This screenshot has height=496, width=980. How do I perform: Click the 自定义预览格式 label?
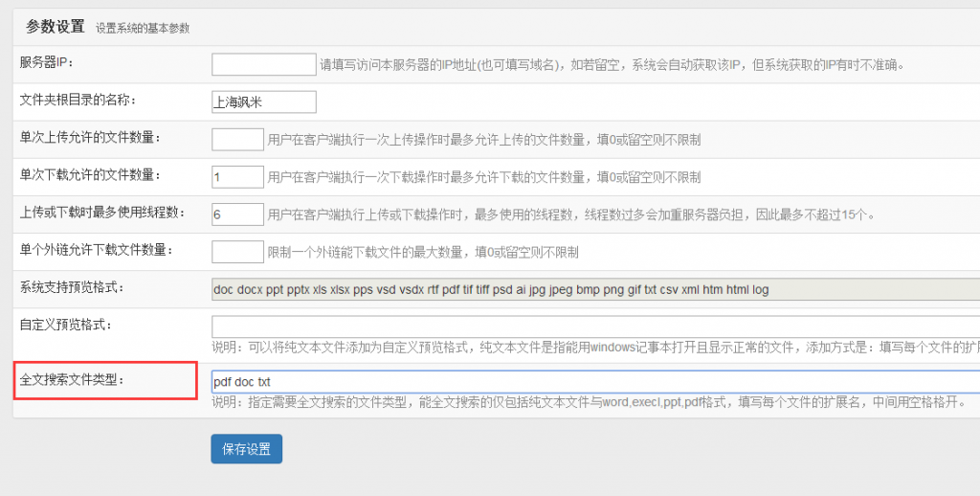(67, 324)
